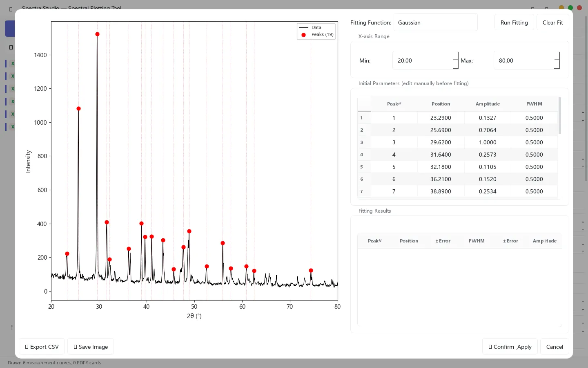Select FWHM 0.5000 in the 29.6200 row
The height and width of the screenshot is (368, 588).
click(534, 142)
